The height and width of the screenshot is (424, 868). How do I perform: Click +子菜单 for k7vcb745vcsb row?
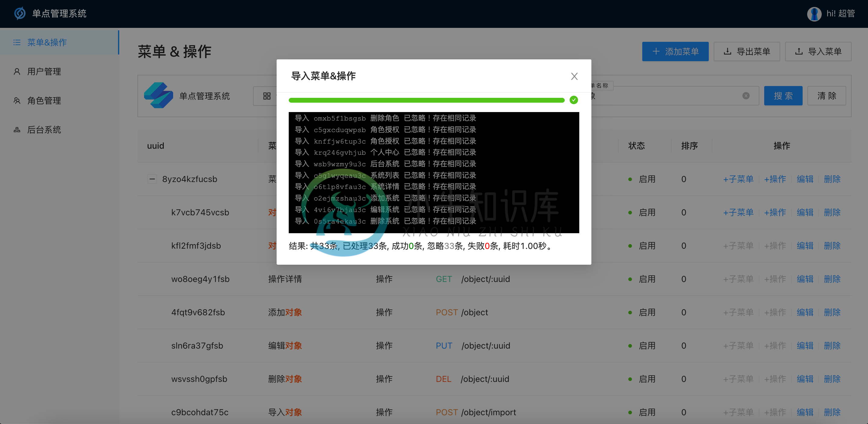tap(738, 213)
